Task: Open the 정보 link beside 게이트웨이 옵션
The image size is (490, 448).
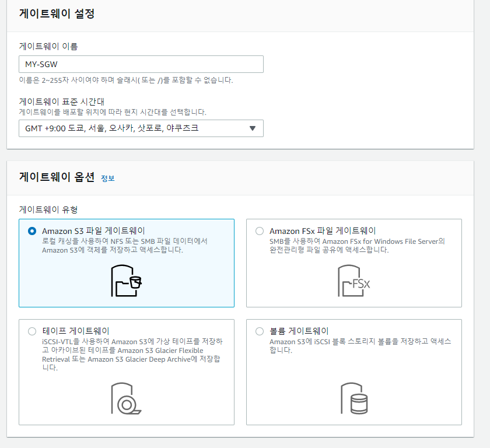Action: click(108, 178)
